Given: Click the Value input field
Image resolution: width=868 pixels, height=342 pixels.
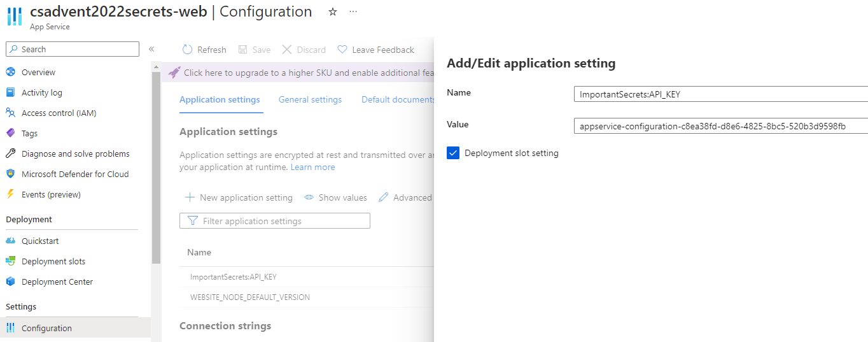Looking at the screenshot, I should click(x=719, y=126).
